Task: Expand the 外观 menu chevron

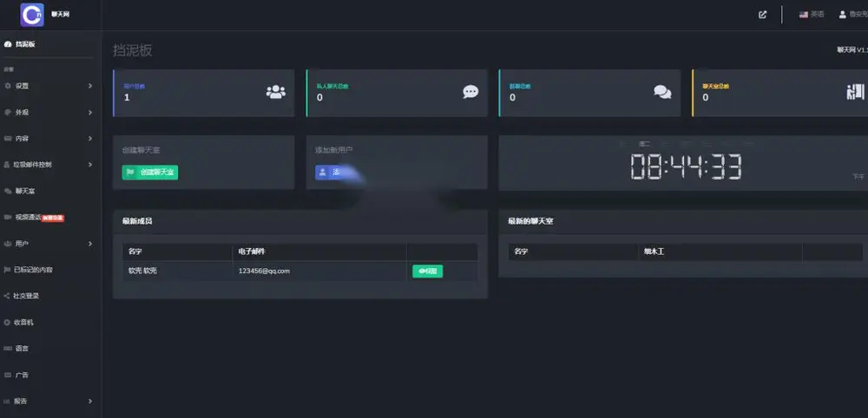Action: coord(90,112)
